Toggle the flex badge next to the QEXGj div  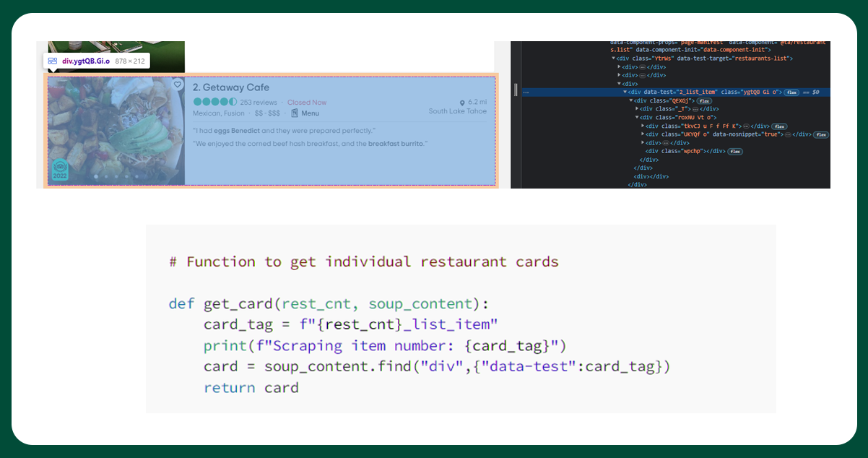tap(703, 100)
